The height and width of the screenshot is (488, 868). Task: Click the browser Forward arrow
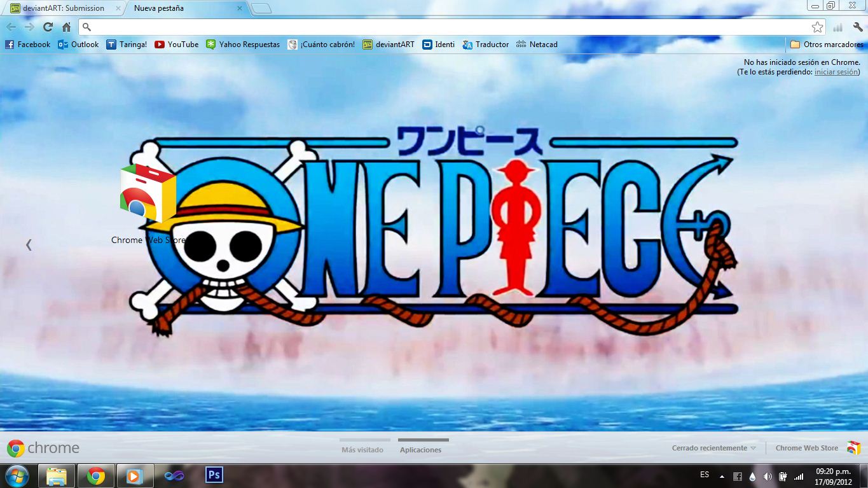pyautogui.click(x=29, y=27)
